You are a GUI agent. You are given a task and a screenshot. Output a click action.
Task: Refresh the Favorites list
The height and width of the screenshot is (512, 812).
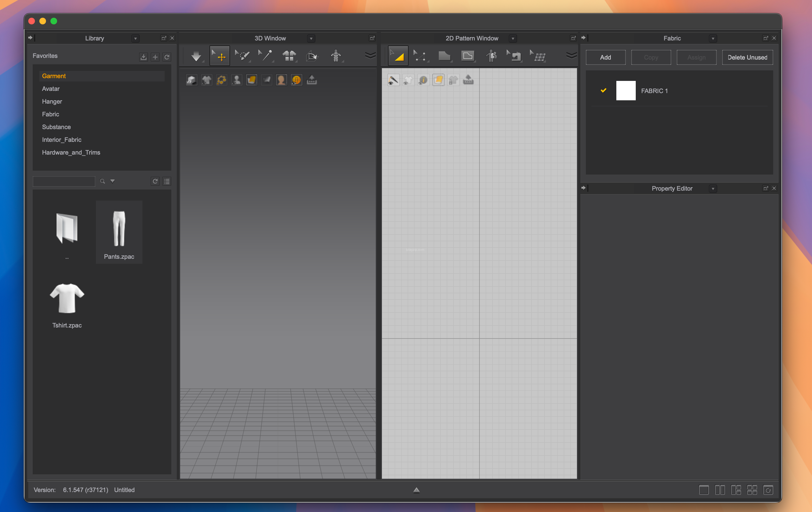(x=167, y=57)
